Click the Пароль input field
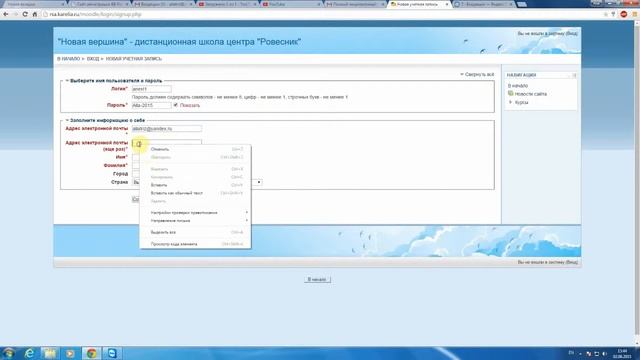Screen dimensions: 640x360 pos(151,105)
